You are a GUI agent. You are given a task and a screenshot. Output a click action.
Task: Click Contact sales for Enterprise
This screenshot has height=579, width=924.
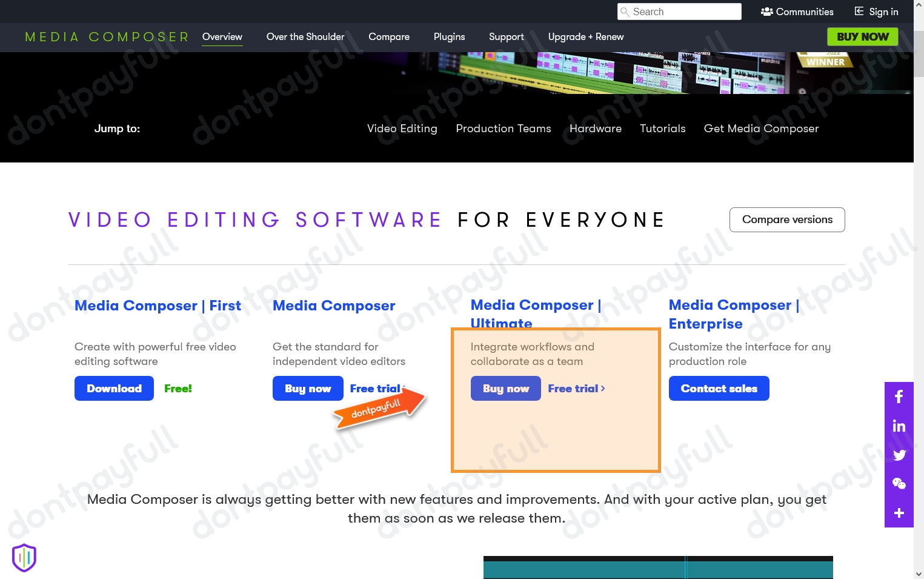click(719, 388)
